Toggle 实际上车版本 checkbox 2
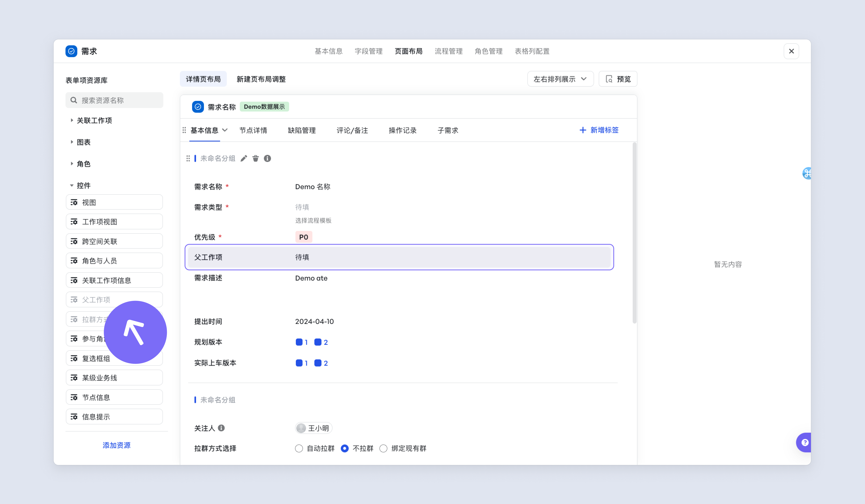Viewport: 865px width, 504px height. [x=318, y=363]
